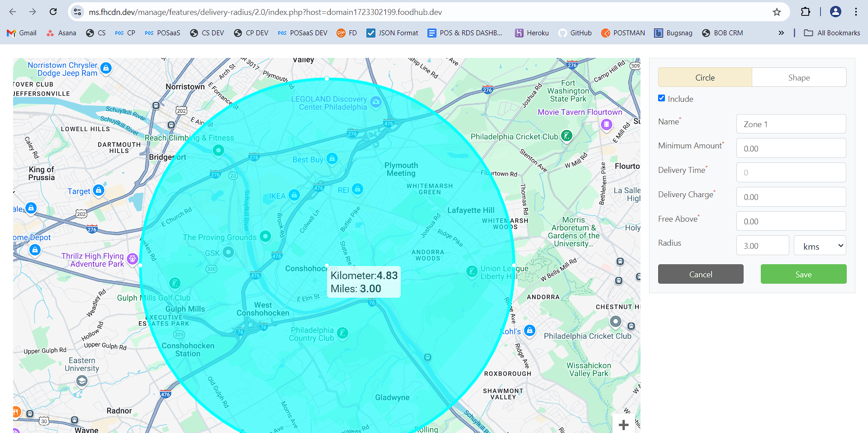The width and height of the screenshot is (868, 433).
Task: Open the kms radius unit dropdown
Action: coord(820,246)
